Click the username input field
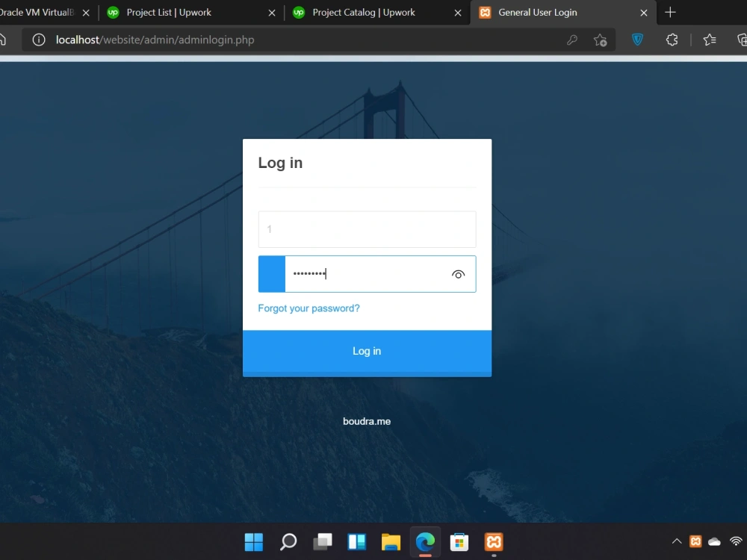Image resolution: width=747 pixels, height=560 pixels. (367, 229)
